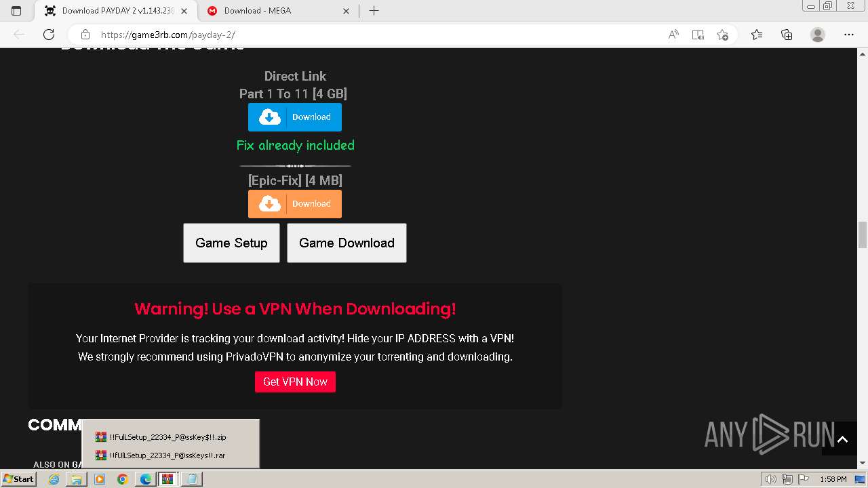The height and width of the screenshot is (488, 868).
Task: Click 'Part 1 To 11 [4 GB]' label
Action: tap(293, 94)
